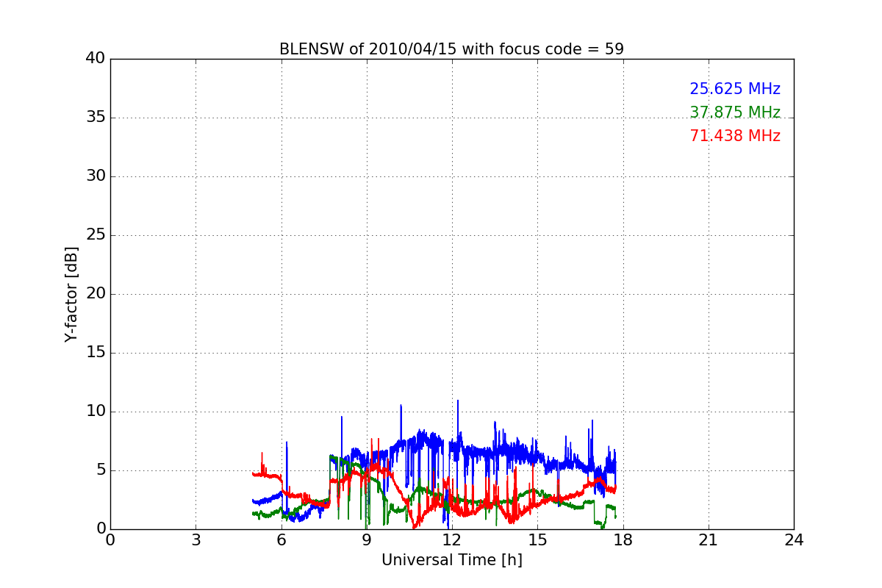The height and width of the screenshot is (588, 882).
Task: Click x-axis tick label "9"
Action: click(x=366, y=539)
